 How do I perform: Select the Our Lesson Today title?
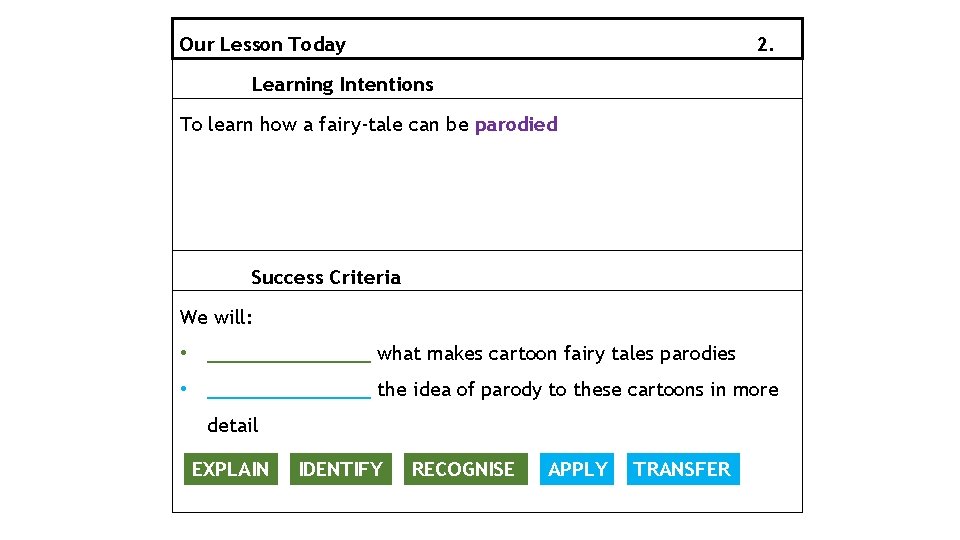[262, 44]
